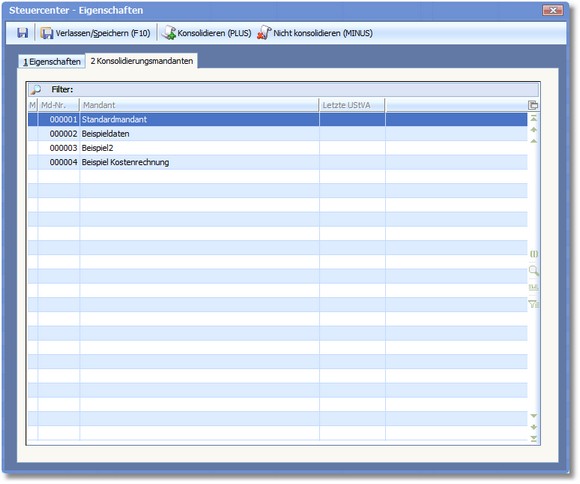Select row 000004 Beispiel Kostenrechnung
The image size is (580, 484).
278,162
